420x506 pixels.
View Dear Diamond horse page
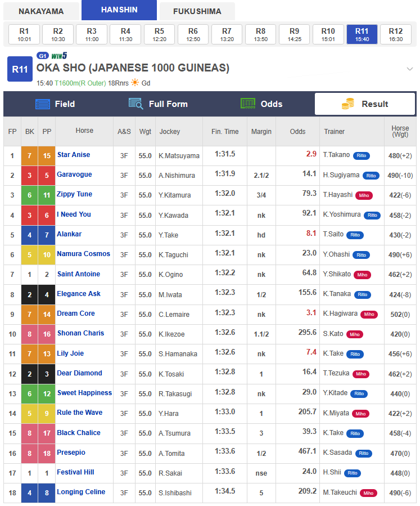[x=80, y=373]
